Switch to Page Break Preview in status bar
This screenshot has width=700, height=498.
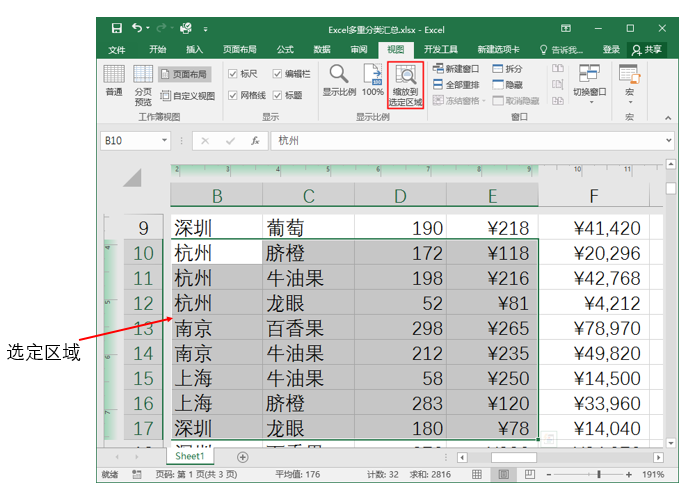tap(529, 474)
